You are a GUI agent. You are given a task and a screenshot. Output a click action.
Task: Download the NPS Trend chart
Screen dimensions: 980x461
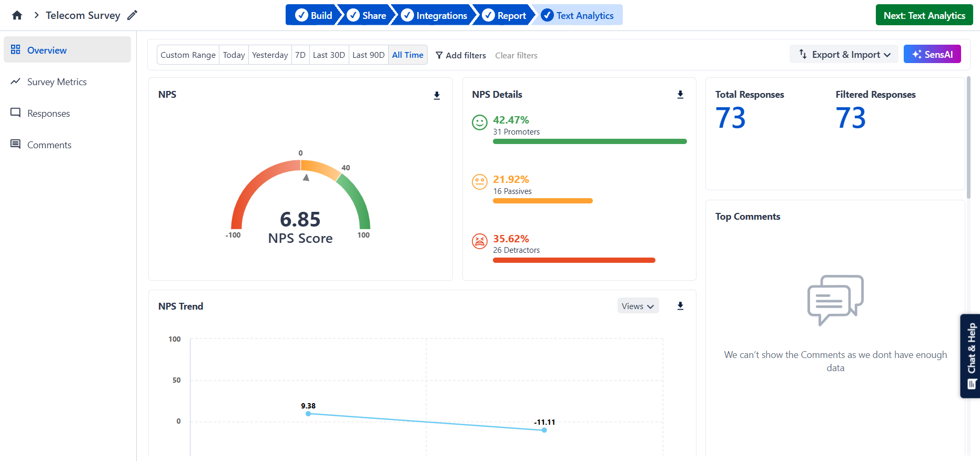(x=680, y=306)
